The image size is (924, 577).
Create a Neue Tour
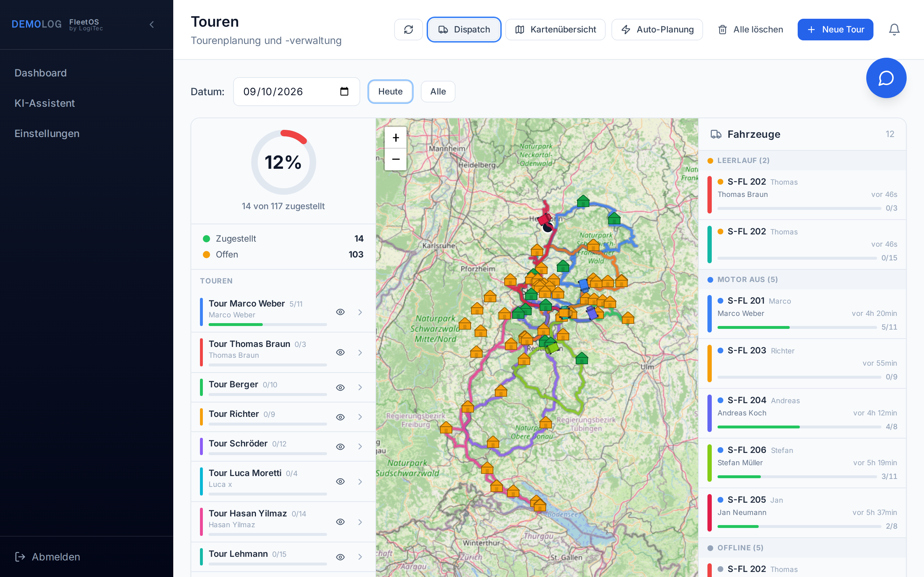(835, 29)
